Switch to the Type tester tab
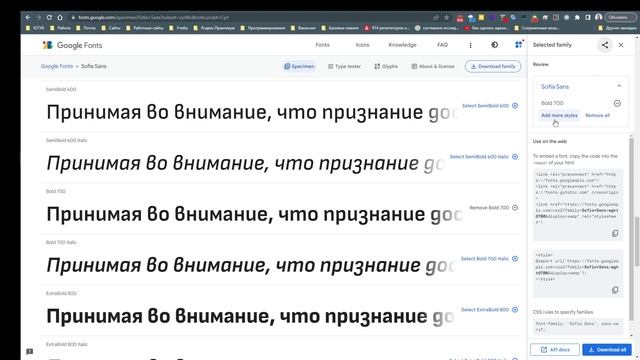The height and width of the screenshot is (360, 640). 344,66
